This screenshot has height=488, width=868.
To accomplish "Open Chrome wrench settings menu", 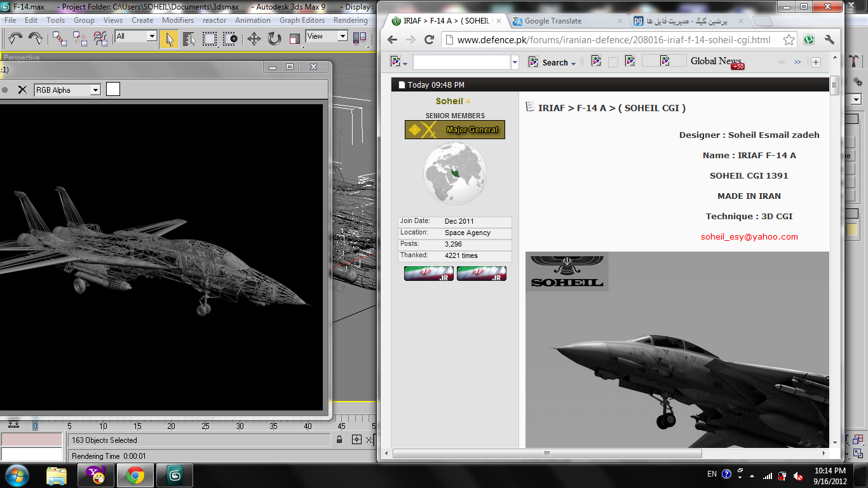I will tap(829, 39).
